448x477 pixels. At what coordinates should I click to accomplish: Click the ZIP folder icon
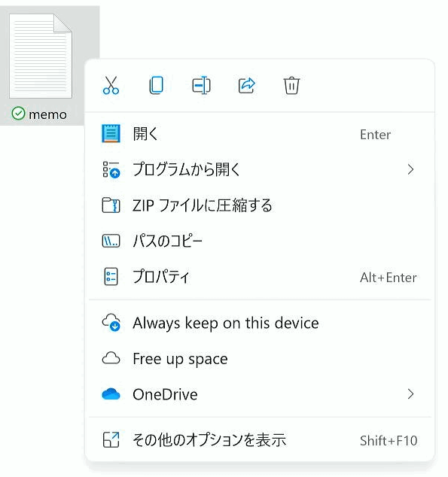pos(111,205)
